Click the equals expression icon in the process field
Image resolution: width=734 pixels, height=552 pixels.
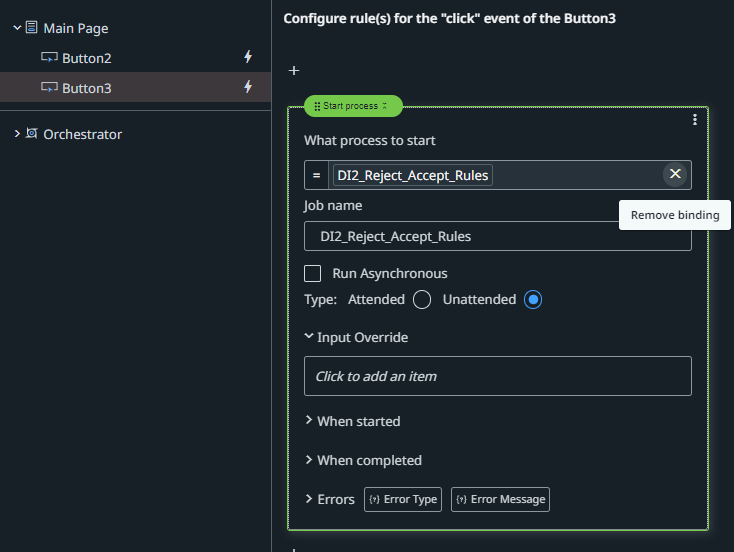click(x=316, y=175)
